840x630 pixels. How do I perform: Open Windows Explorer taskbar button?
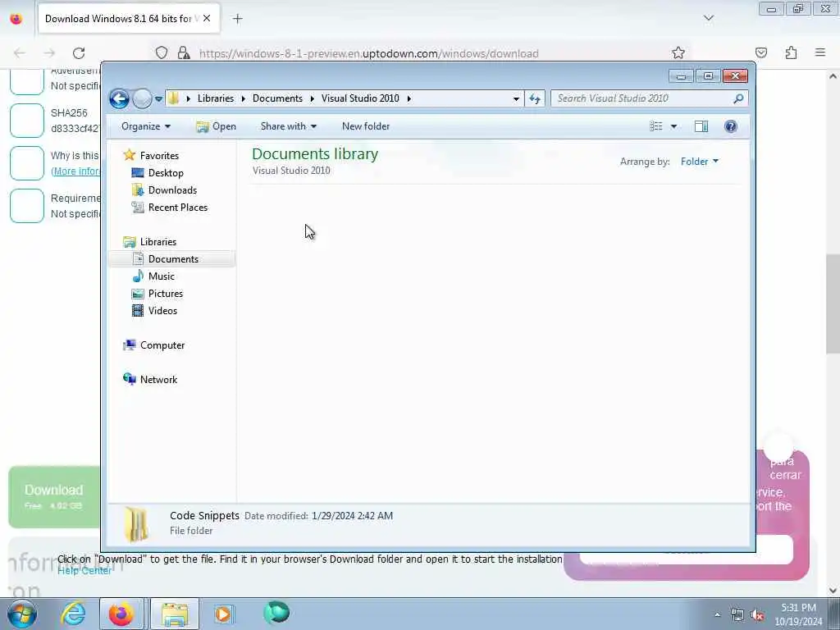pos(175,614)
